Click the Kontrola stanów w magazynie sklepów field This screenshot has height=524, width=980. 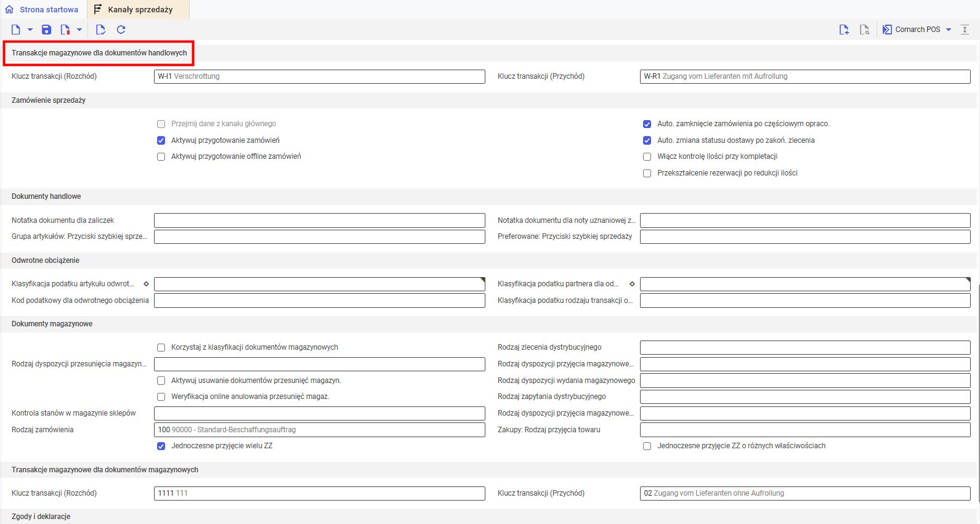(x=320, y=413)
